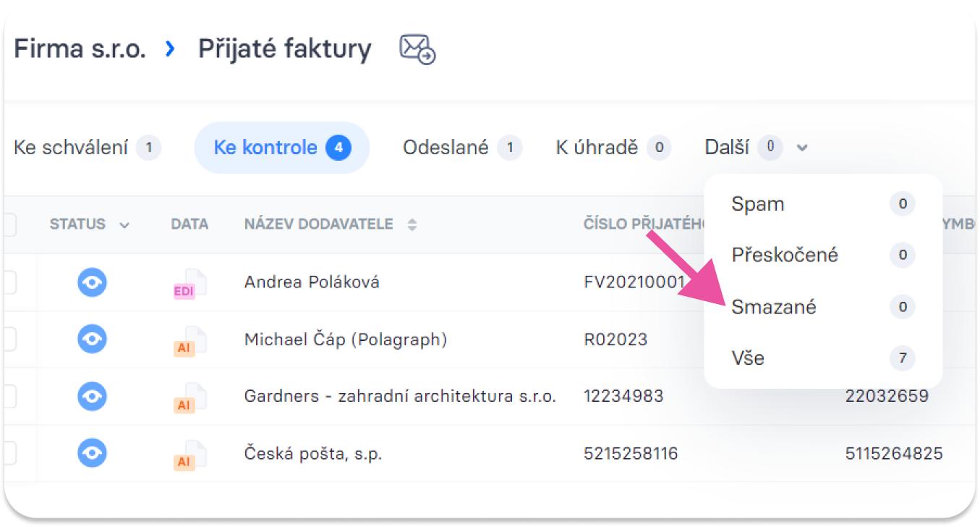Open AI data file icon for Česká pošta
The width and height of the screenshot is (980, 527).
point(189,455)
